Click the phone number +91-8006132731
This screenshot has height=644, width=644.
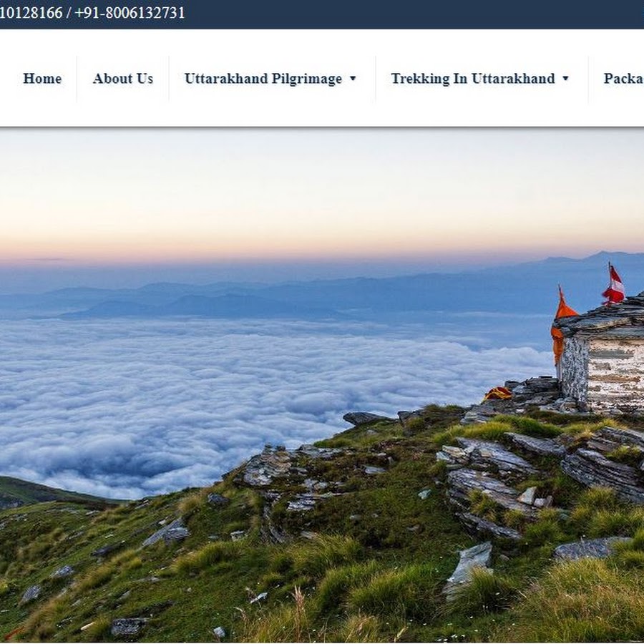click(130, 13)
